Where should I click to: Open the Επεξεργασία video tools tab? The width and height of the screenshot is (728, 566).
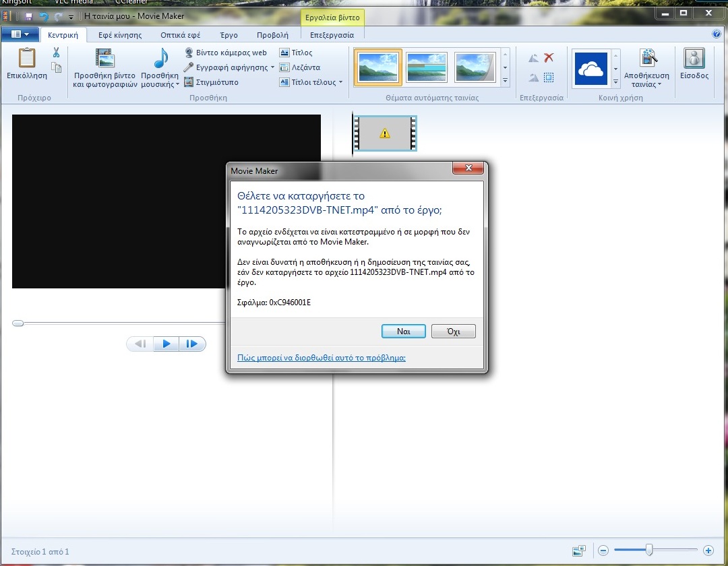tap(332, 35)
